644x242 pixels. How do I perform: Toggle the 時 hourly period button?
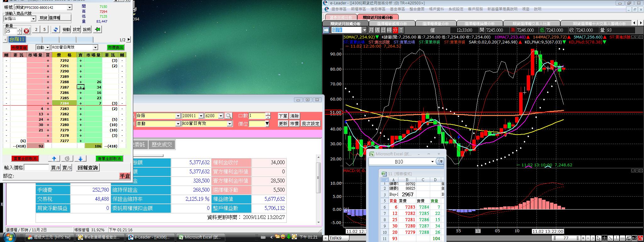click(x=389, y=30)
